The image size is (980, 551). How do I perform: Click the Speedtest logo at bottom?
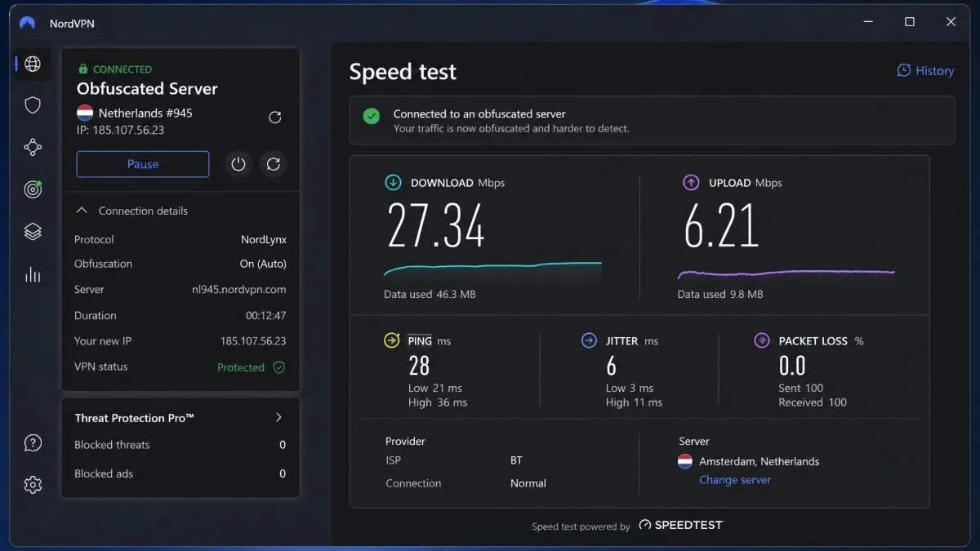point(681,525)
